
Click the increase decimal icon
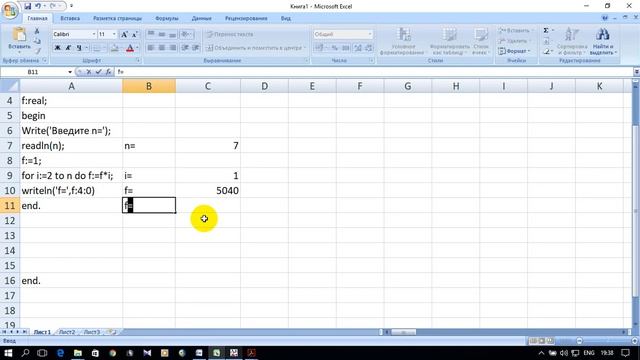[x=358, y=48]
